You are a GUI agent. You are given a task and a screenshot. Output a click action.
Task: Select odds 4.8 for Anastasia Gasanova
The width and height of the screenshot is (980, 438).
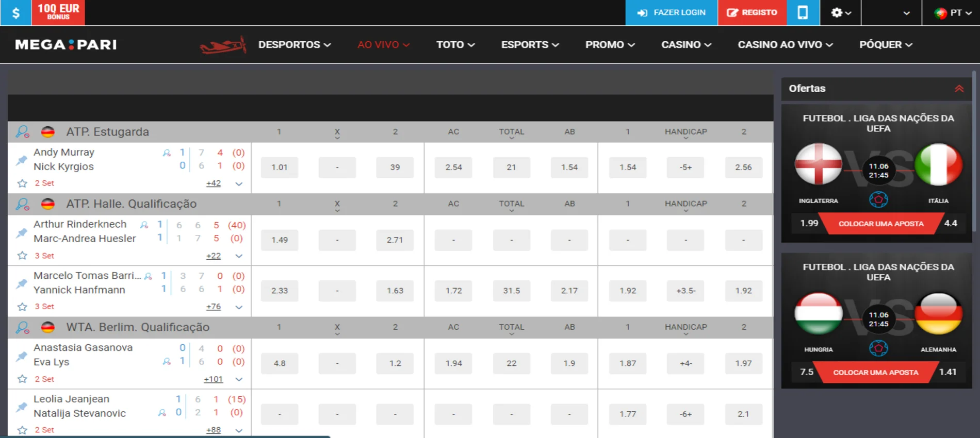[280, 363]
